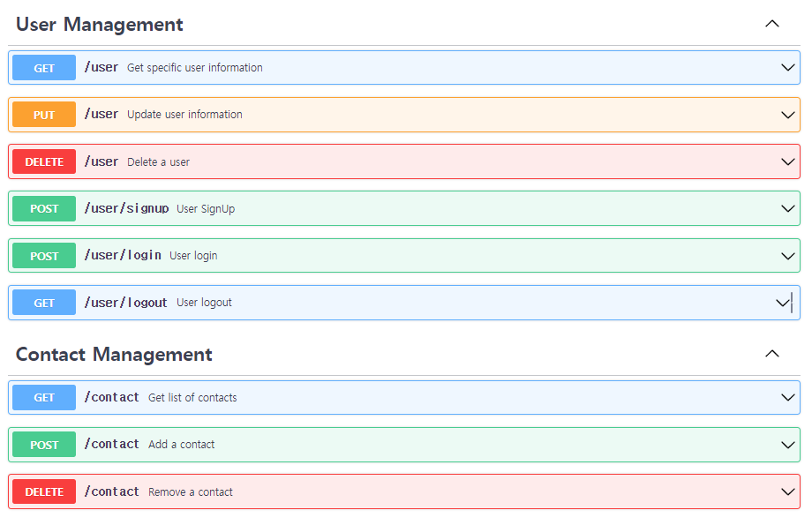Select 'Add a contact' text
The height and width of the screenshot is (525, 812).
tap(181, 445)
